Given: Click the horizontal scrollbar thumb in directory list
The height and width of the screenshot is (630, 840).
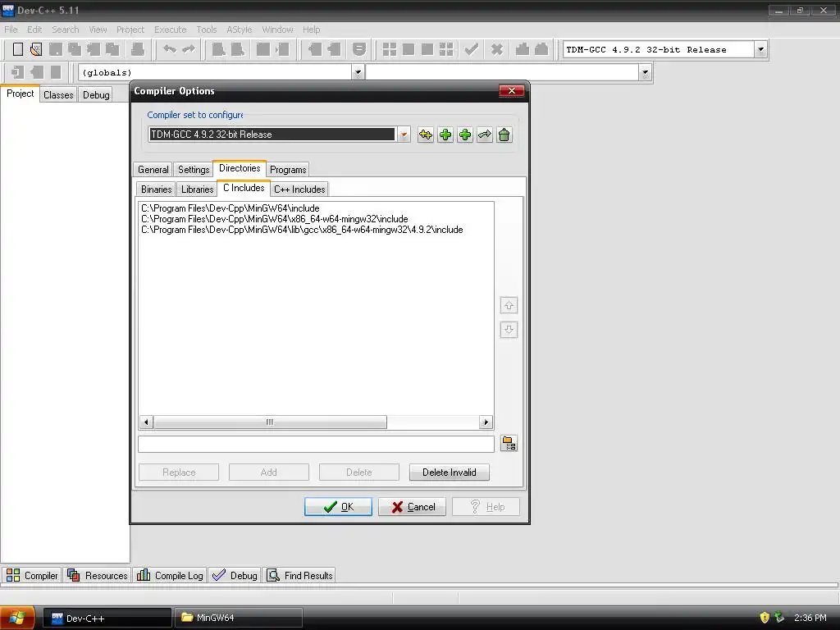Looking at the screenshot, I should click(270, 422).
